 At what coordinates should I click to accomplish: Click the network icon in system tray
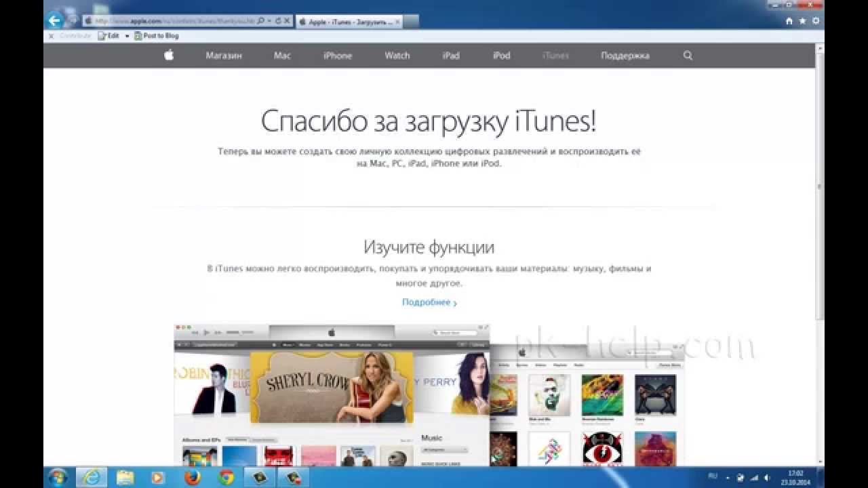pos(753,477)
